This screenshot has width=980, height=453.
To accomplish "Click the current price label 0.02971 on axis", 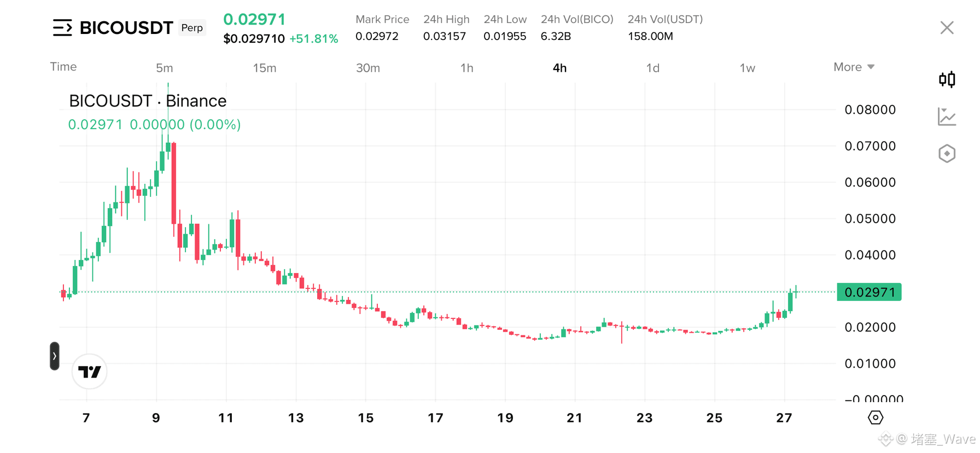I will point(869,292).
